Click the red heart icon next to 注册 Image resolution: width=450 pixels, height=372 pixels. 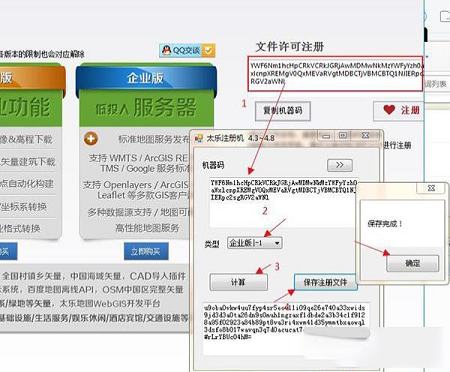click(x=389, y=110)
